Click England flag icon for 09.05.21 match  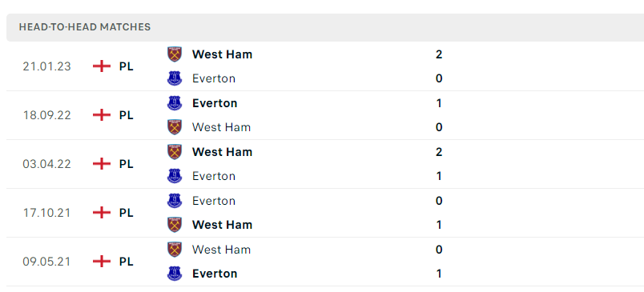[102, 262]
